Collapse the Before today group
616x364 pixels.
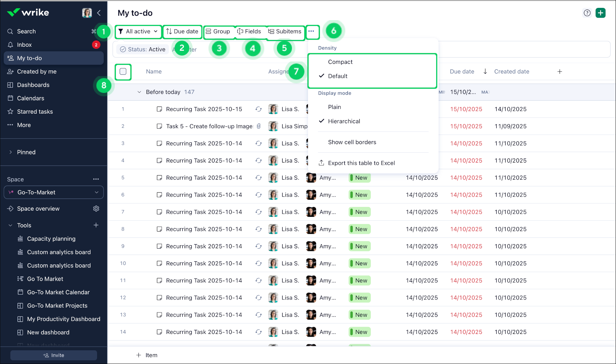(x=139, y=92)
